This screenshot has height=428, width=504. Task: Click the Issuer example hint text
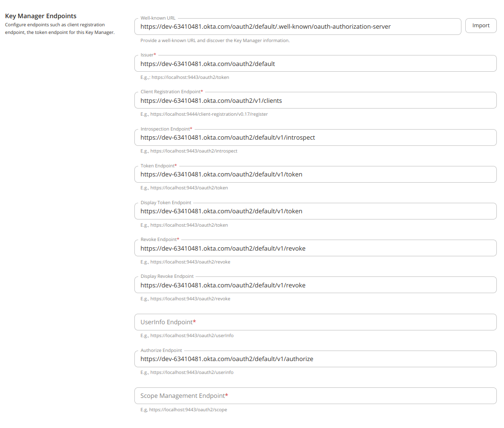point(184,77)
